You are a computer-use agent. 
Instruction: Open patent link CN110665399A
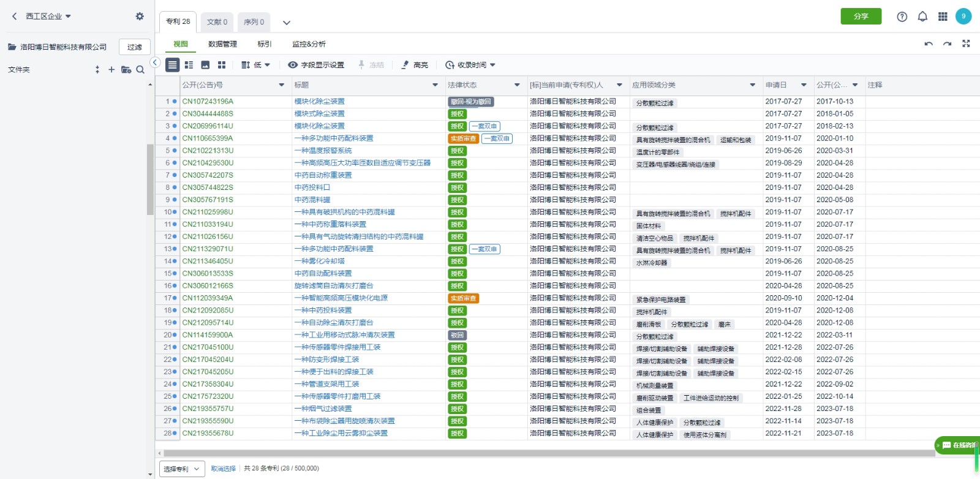[x=208, y=138]
